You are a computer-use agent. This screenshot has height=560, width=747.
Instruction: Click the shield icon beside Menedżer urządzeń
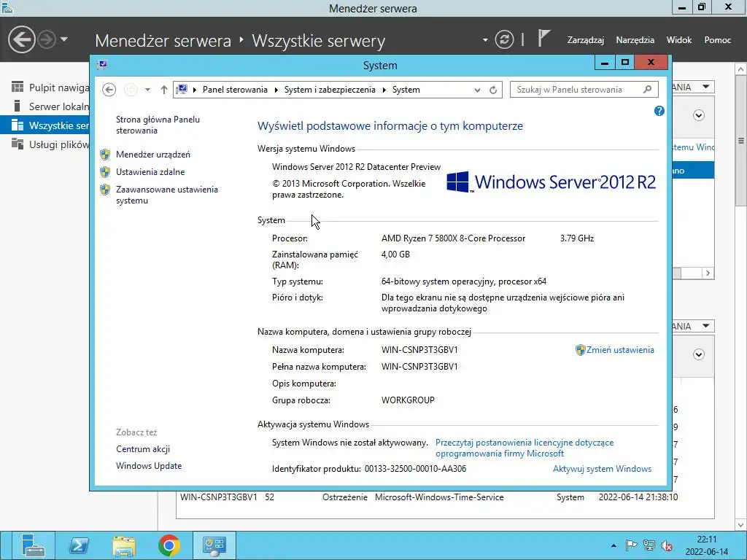click(x=105, y=155)
